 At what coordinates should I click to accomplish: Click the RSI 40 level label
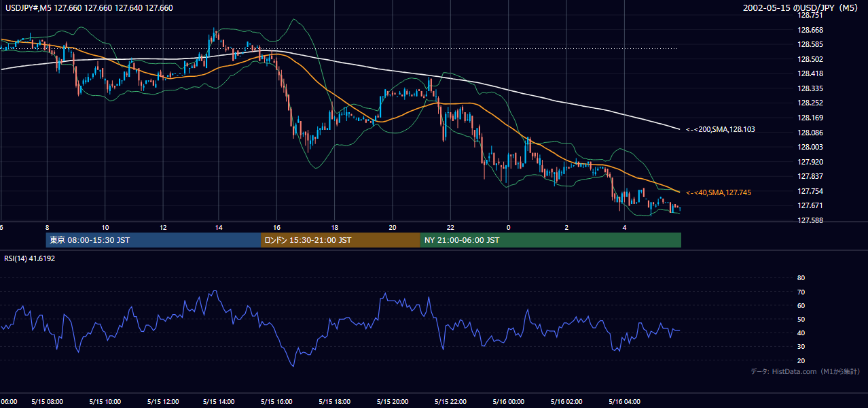801,333
